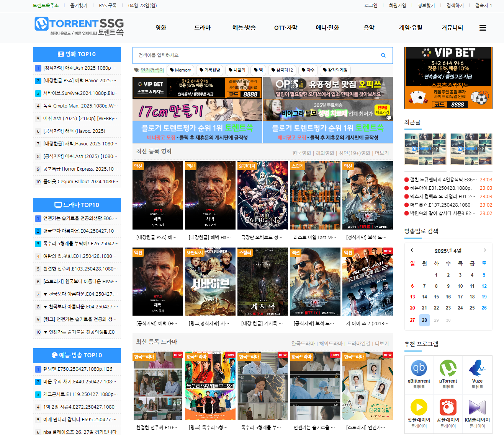
Task: Open the 지.아이.조 2 movie poster
Action: point(368,282)
